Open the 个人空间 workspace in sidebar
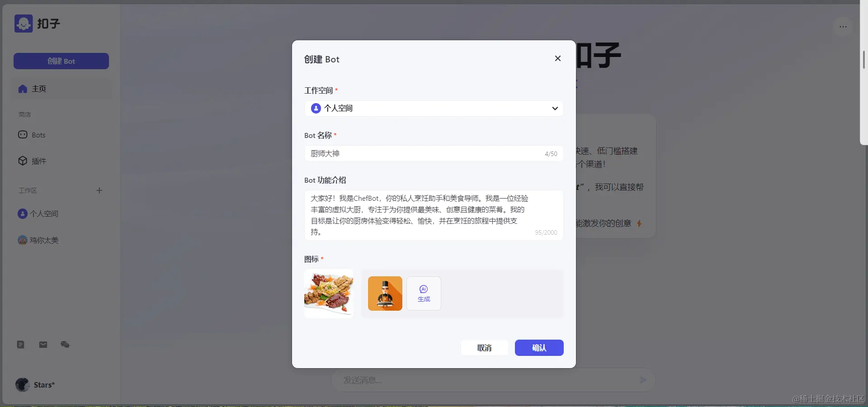Viewport: 868px width, 407px height. point(44,214)
